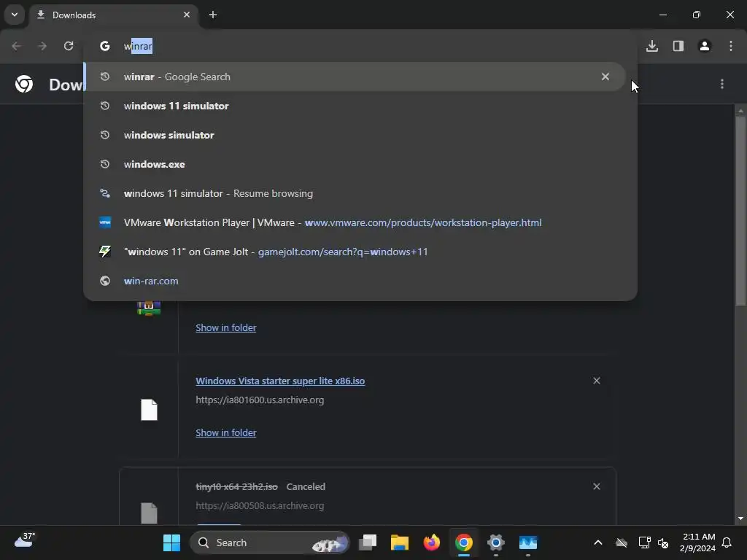Open File Explorer from the taskbar
747x560 pixels.
[x=399, y=542]
